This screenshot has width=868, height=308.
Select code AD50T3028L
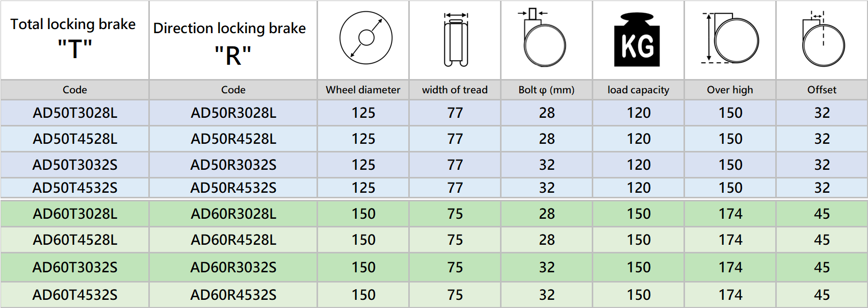(75, 113)
